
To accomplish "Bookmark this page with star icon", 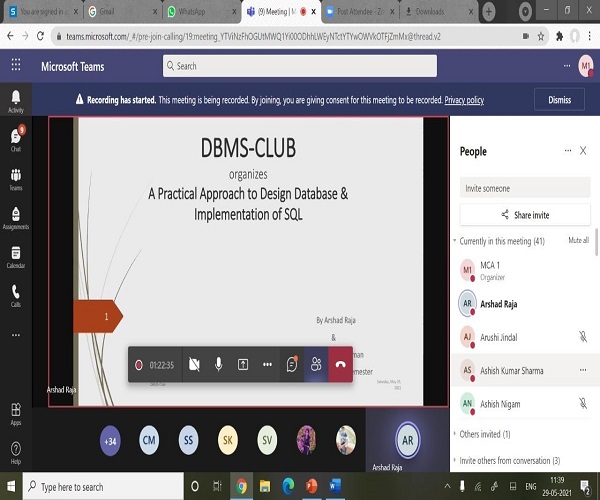I will [x=541, y=36].
